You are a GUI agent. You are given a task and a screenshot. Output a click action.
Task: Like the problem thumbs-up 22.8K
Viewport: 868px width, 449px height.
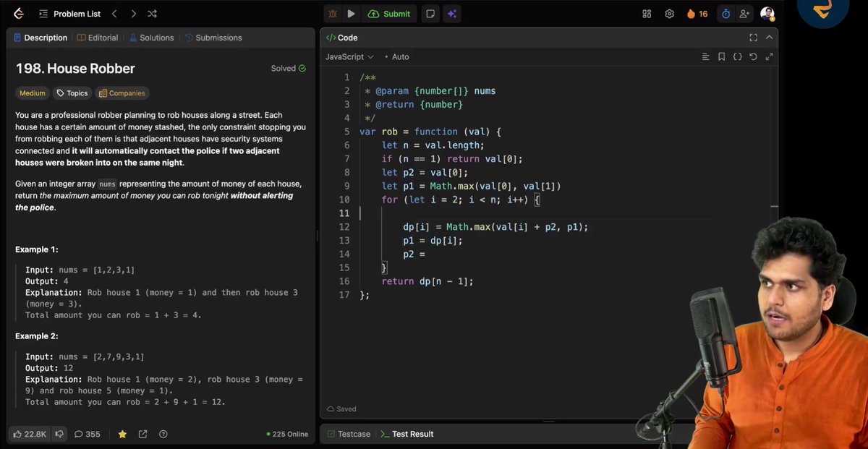[x=30, y=434]
